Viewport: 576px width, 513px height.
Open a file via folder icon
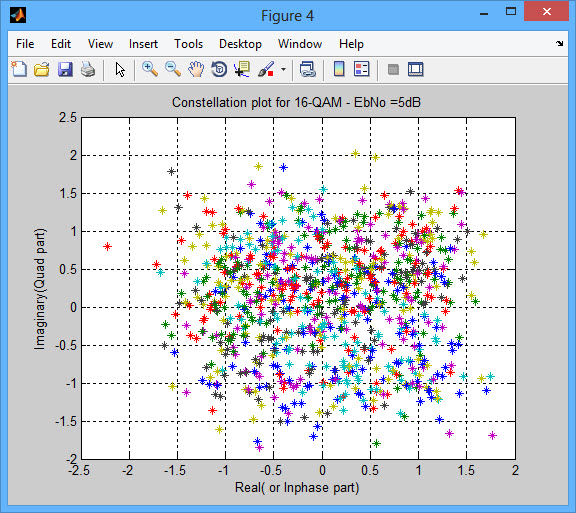(42, 69)
